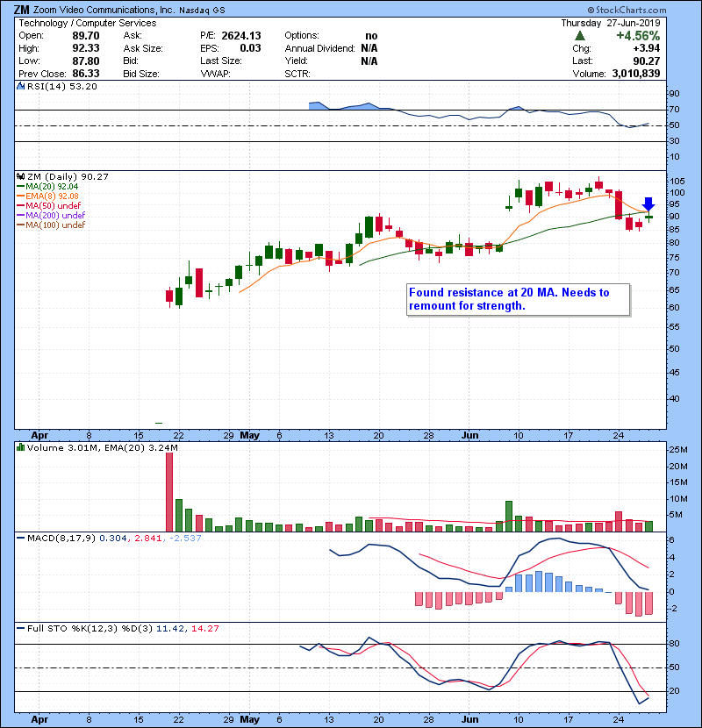Click the volume bars icon next to Volume label

pyautogui.click(x=20, y=447)
